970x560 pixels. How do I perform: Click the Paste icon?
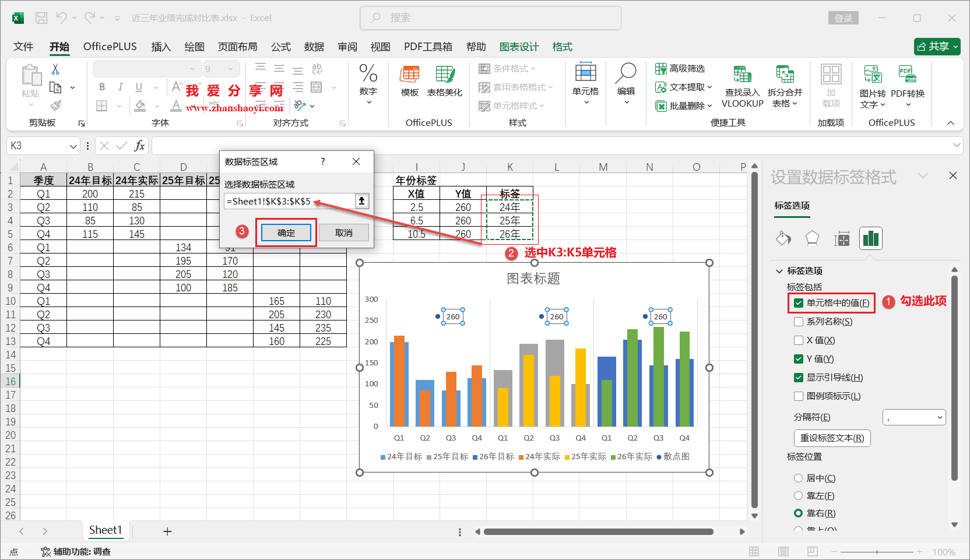(31, 76)
